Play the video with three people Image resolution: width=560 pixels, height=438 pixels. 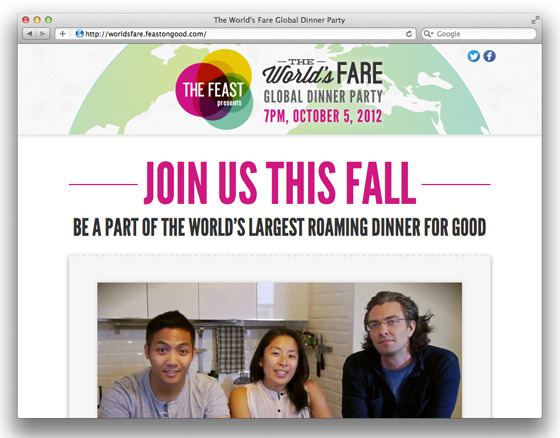click(x=280, y=350)
